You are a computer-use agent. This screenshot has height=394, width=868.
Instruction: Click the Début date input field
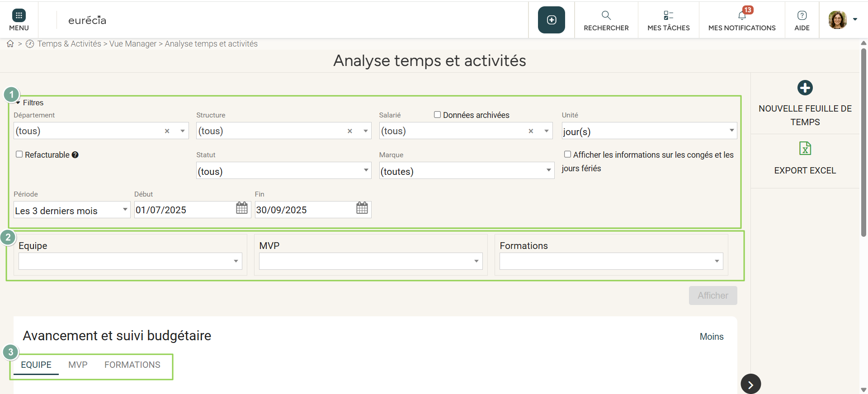point(183,210)
